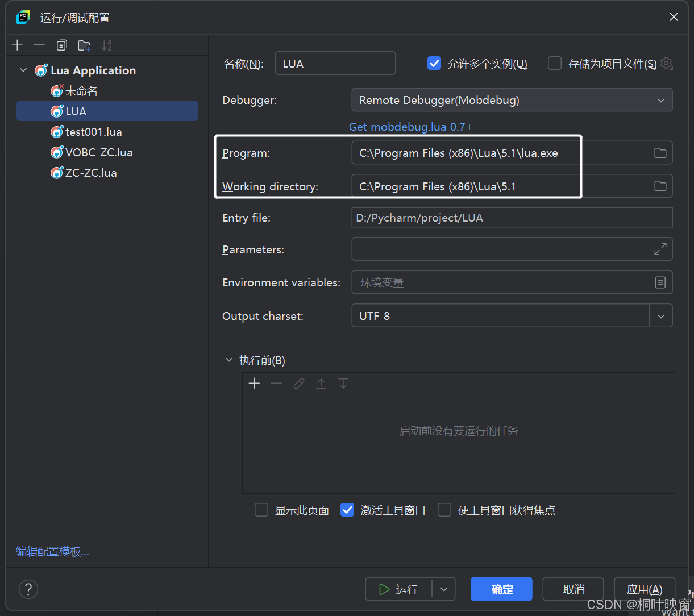Click the 名称 name input field
694x616 pixels.
(x=335, y=64)
